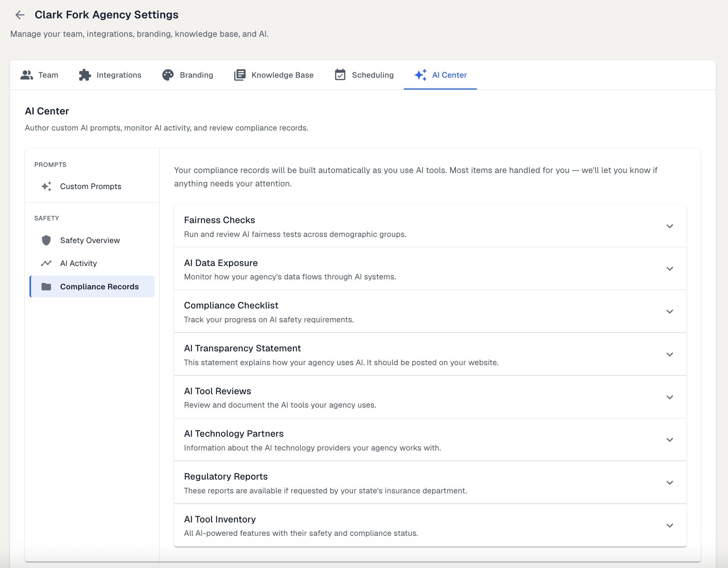
Task: Go to the Knowledge Base tab
Action: 274,75
